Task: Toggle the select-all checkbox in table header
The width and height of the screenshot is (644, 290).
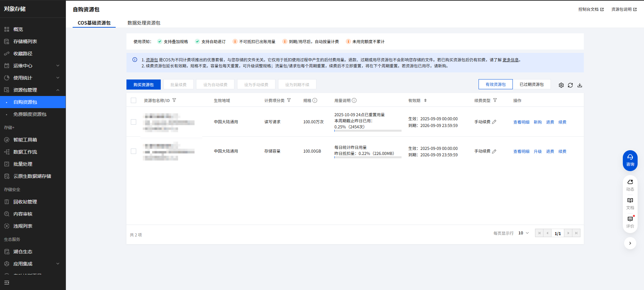Action: 134,100
